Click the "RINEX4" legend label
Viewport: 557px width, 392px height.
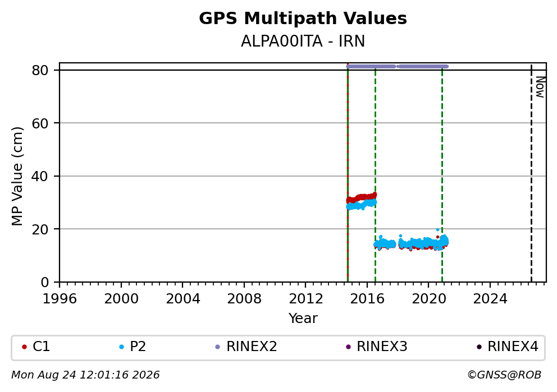[513, 347]
